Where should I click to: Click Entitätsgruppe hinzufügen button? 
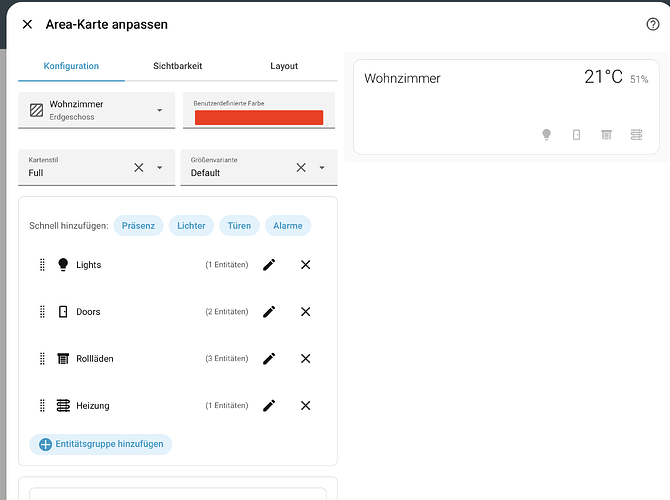[x=101, y=444]
